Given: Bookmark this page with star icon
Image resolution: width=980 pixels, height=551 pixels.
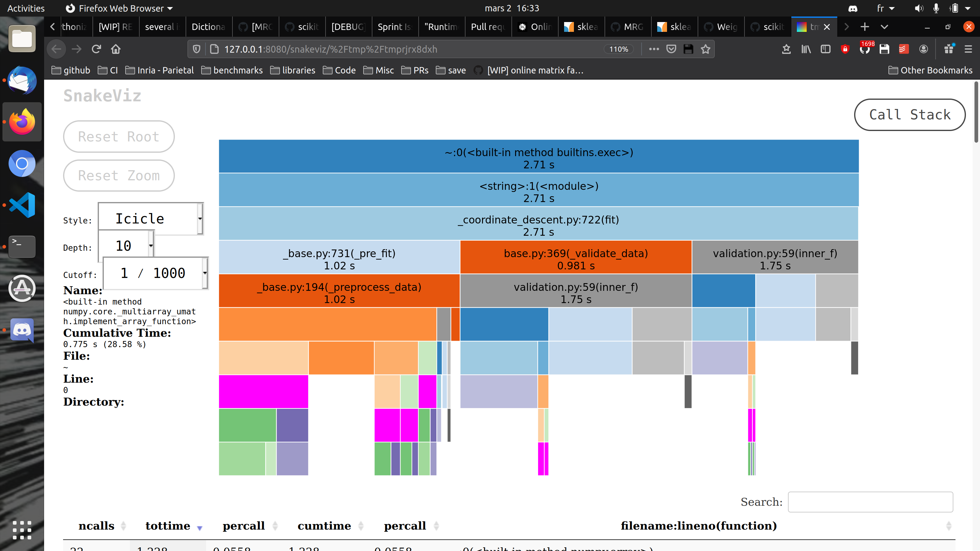Looking at the screenshot, I should coord(705,49).
